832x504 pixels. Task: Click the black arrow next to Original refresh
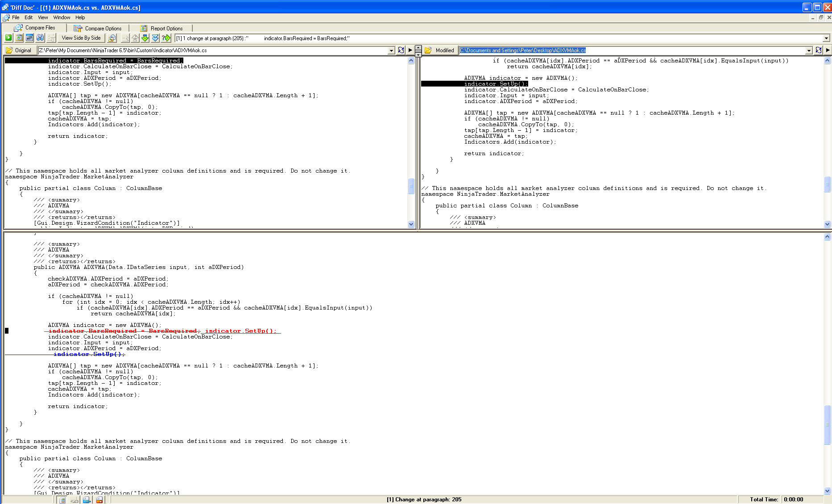click(x=410, y=50)
